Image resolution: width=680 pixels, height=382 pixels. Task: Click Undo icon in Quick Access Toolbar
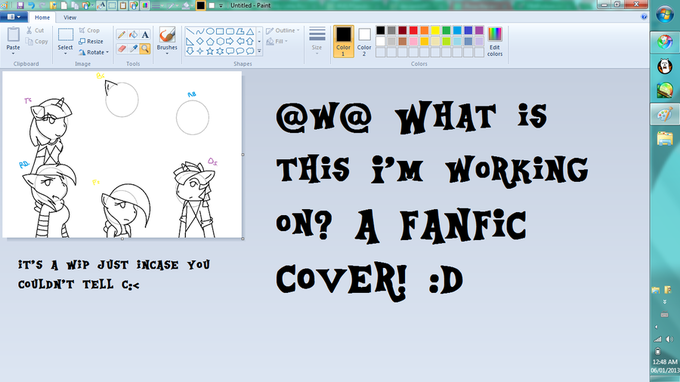tap(31, 6)
